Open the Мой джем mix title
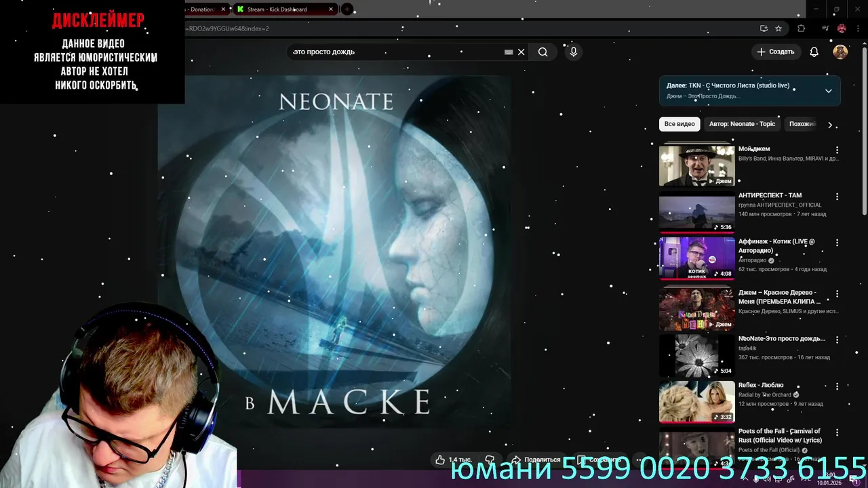The height and width of the screenshot is (488, 868). 754,148
